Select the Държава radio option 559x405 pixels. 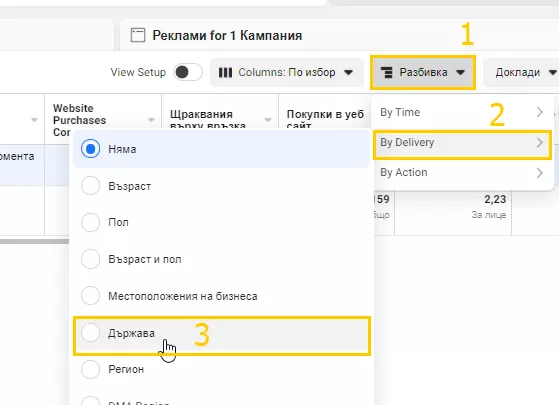pos(91,333)
